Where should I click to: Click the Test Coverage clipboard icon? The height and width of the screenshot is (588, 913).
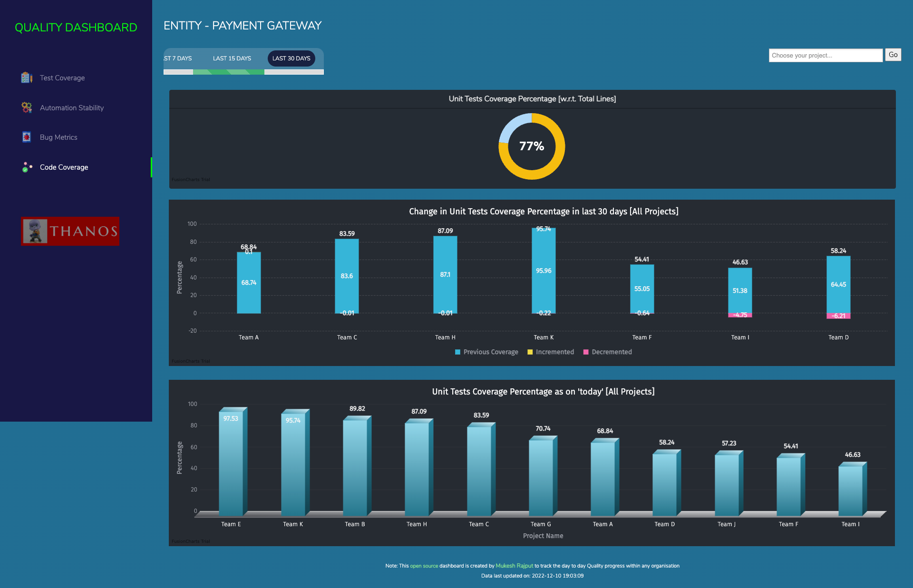pyautogui.click(x=27, y=77)
